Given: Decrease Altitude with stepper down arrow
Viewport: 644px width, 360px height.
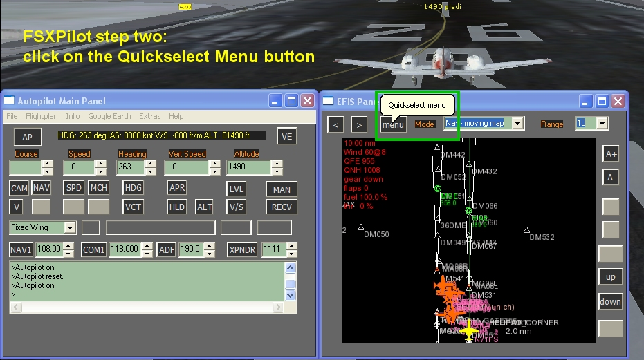Looking at the screenshot, I should coord(277,171).
